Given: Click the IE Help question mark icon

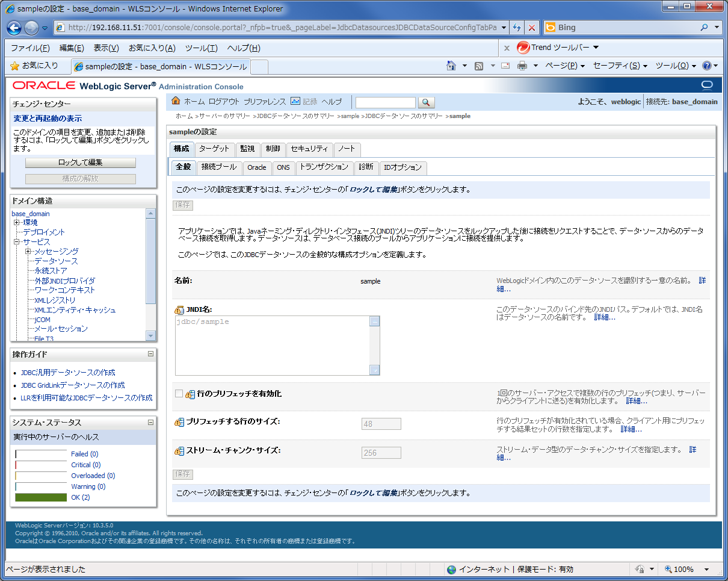Looking at the screenshot, I should 707,66.
